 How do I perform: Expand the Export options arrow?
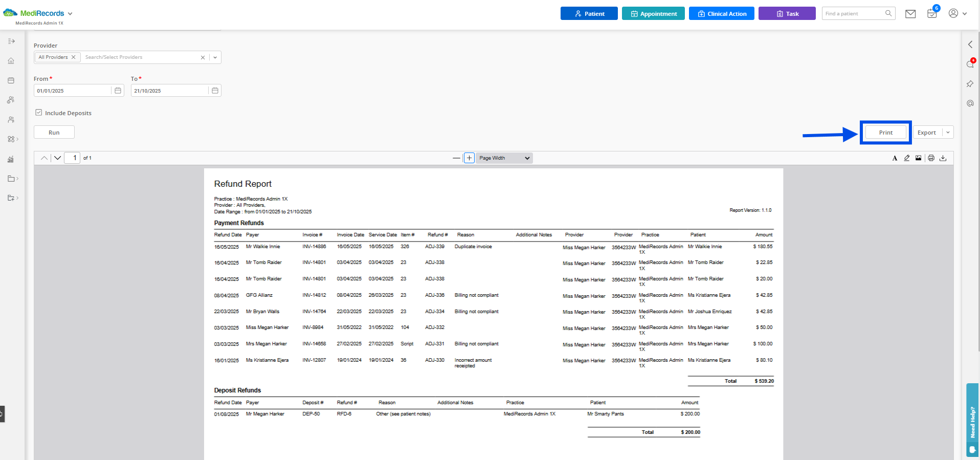pyautogui.click(x=948, y=133)
